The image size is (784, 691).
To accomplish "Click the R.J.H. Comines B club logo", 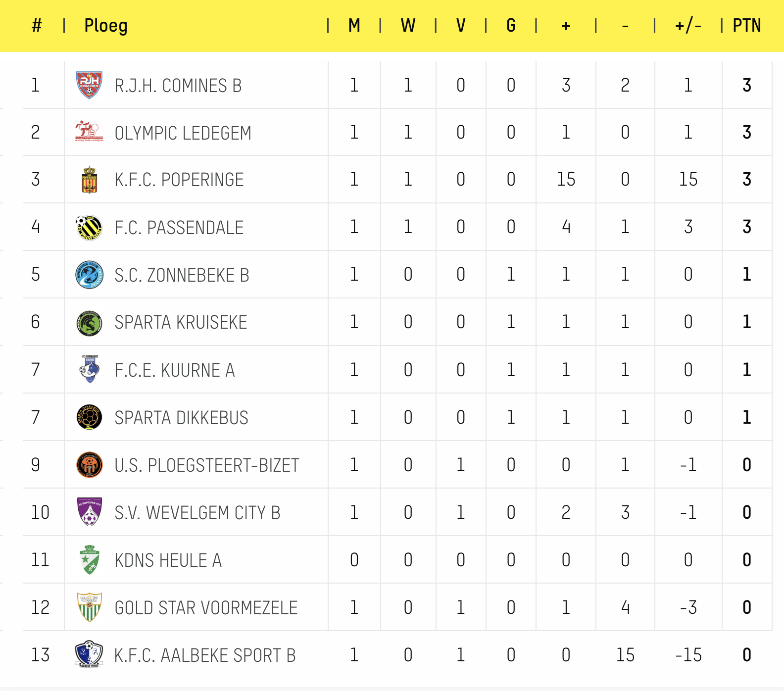I will tap(89, 85).
